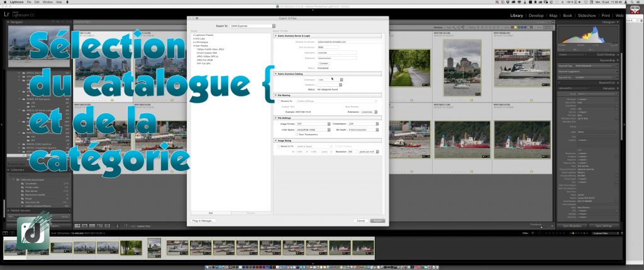Enable the Rename To checkbox

point(279,101)
